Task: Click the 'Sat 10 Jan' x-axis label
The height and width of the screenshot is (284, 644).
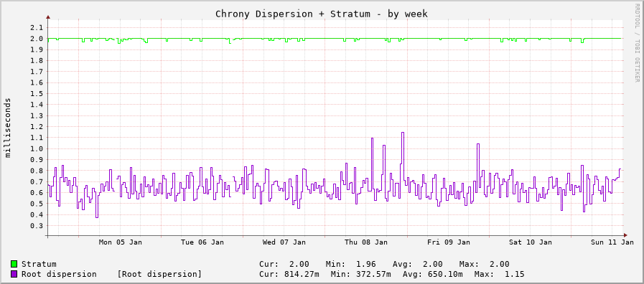Action: [x=531, y=242]
